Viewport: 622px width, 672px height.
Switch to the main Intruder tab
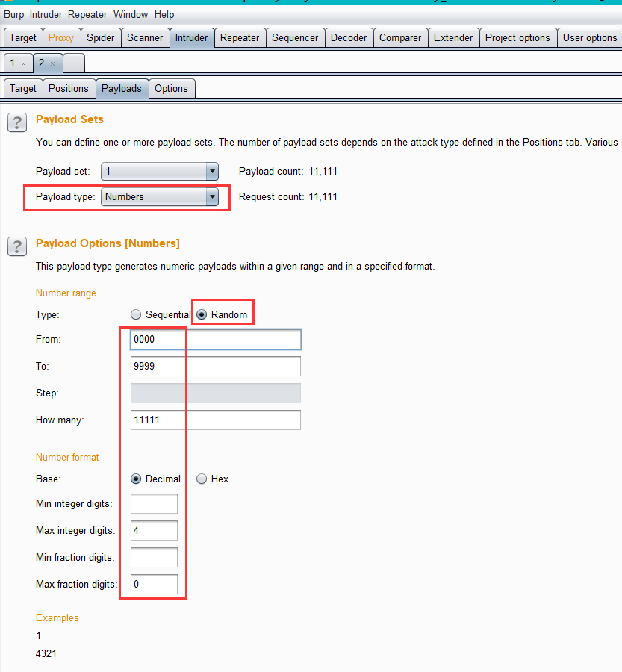click(192, 38)
